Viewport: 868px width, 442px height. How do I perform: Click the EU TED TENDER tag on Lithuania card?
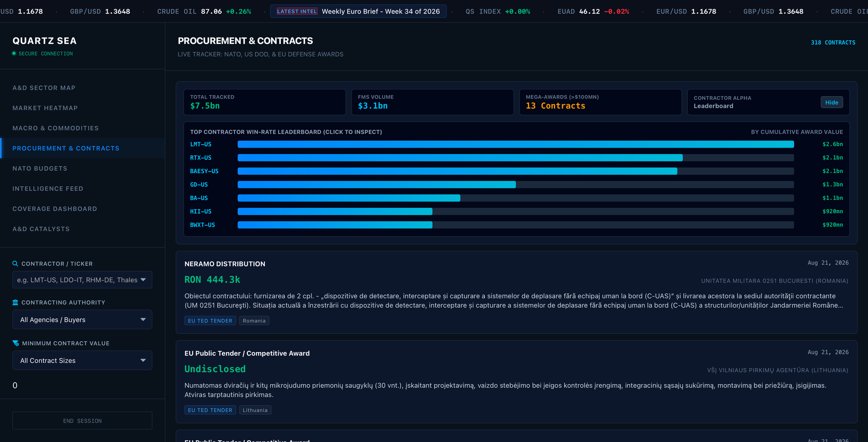tap(210, 410)
